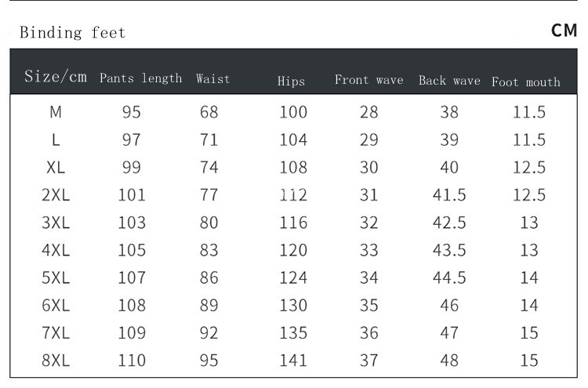The height and width of the screenshot is (388, 588).
Task: Select the waist value 68
Action: coord(209,112)
